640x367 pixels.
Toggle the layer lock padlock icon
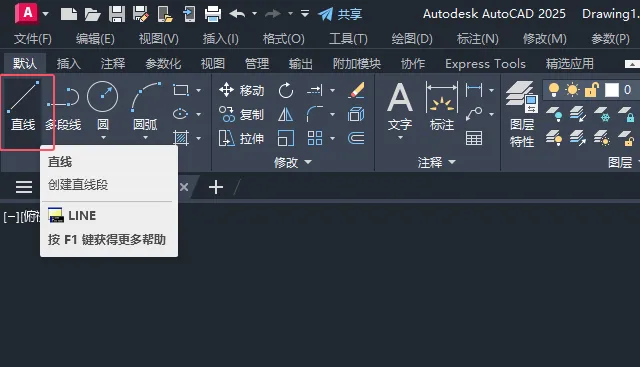[x=591, y=89]
